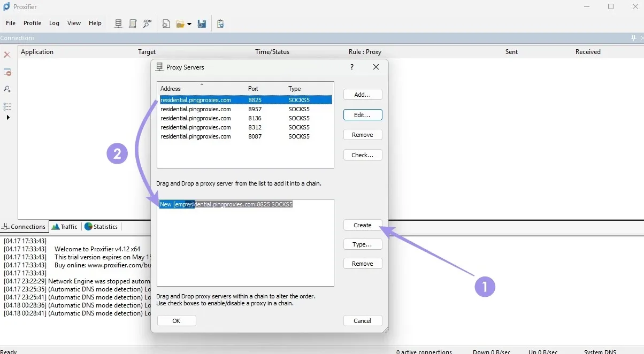
Task: Click the open profile folder icon
Action: (x=180, y=24)
